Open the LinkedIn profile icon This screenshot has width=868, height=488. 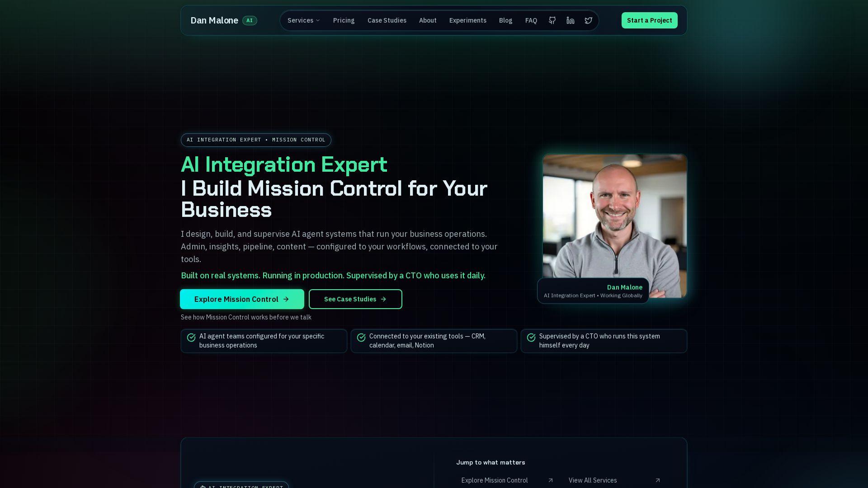pos(571,20)
